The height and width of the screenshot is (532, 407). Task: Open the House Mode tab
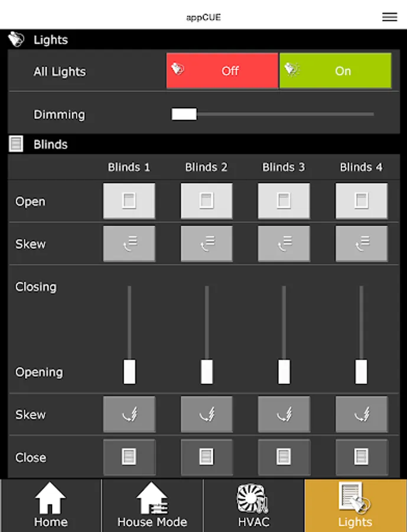152,505
